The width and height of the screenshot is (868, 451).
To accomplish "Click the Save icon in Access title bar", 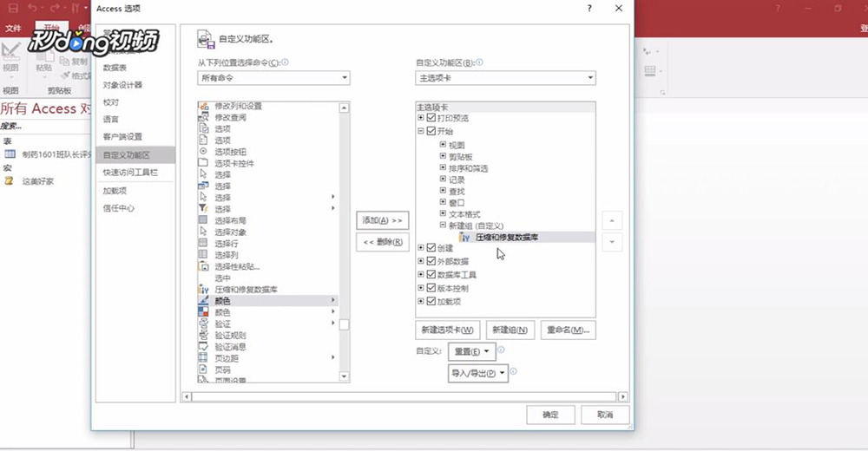I will pyautogui.click(x=13, y=9).
